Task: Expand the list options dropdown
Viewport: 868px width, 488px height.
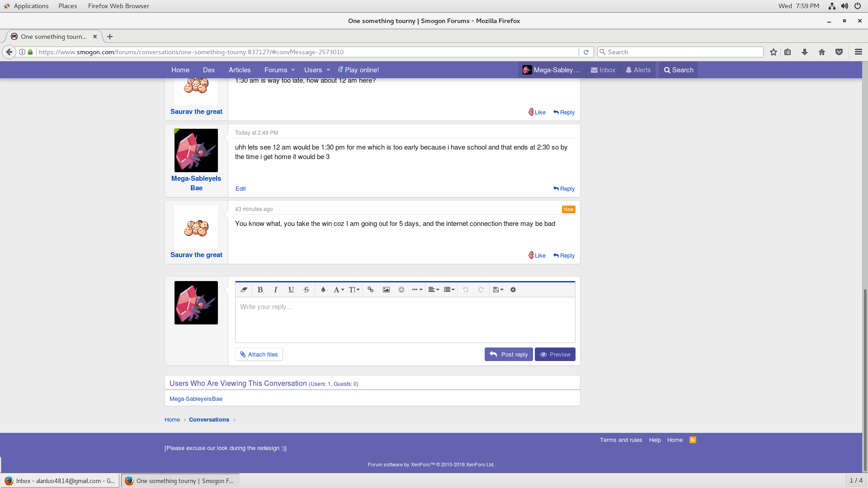Action: (448, 290)
